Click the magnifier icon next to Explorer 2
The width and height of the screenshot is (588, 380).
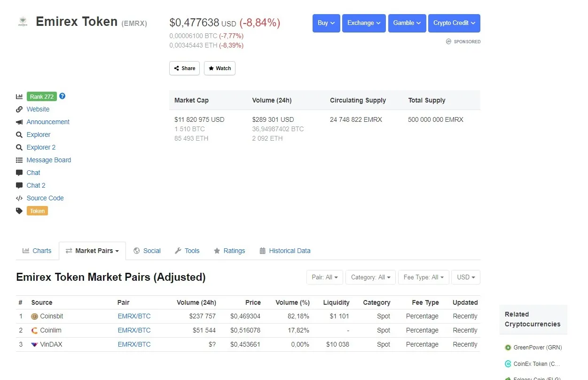point(19,147)
